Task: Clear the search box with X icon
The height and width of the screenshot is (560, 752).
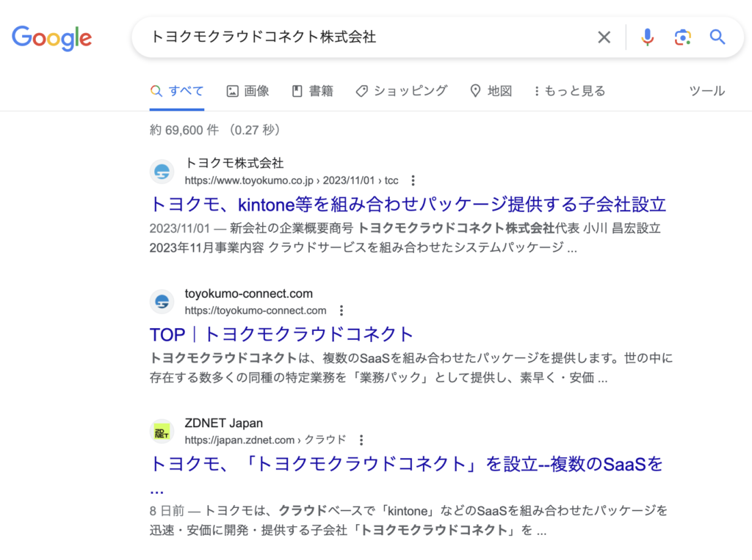Action: pos(604,37)
